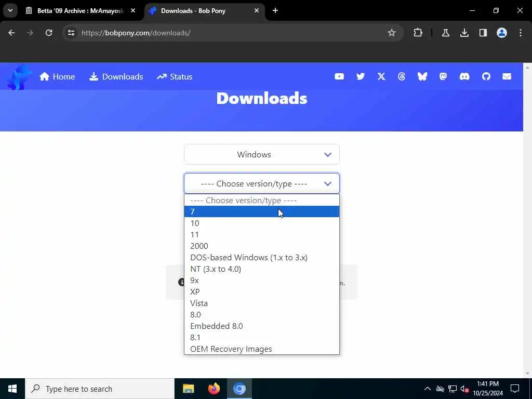The width and height of the screenshot is (532, 399).
Task: Open Mastodon icon link
Action: (x=443, y=77)
